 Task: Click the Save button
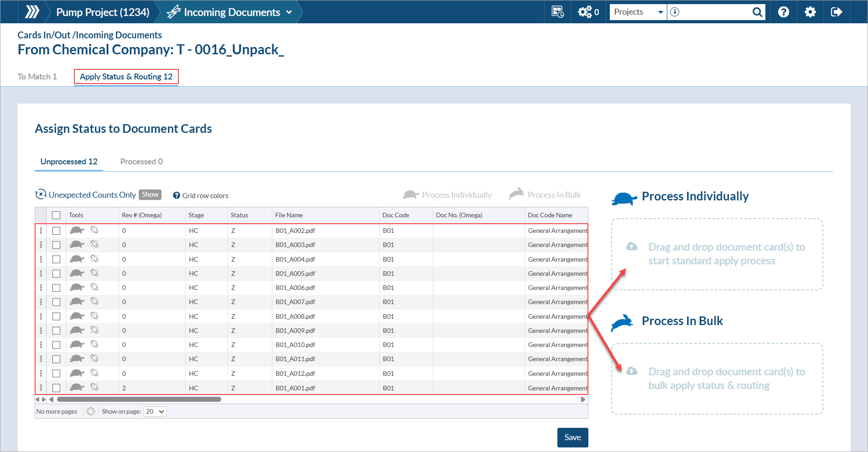tap(572, 437)
